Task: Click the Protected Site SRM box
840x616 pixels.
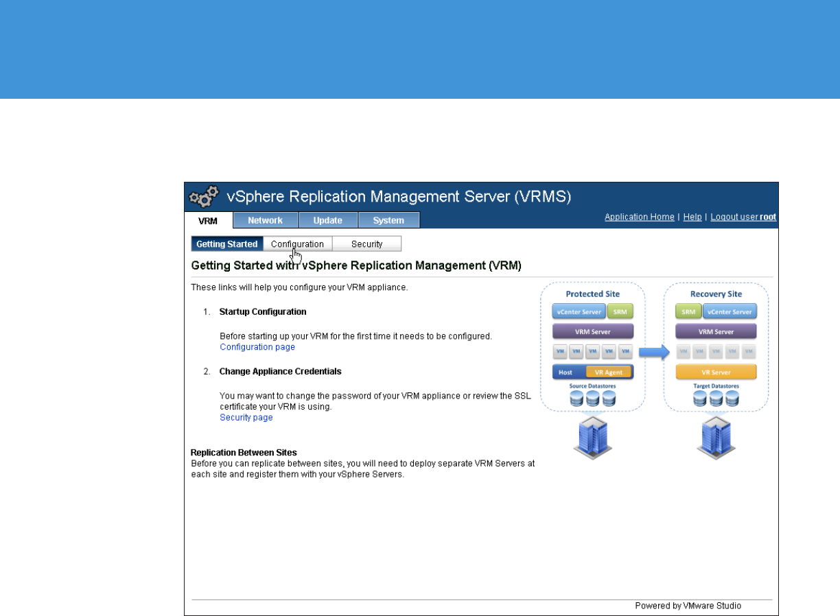Action: point(620,312)
